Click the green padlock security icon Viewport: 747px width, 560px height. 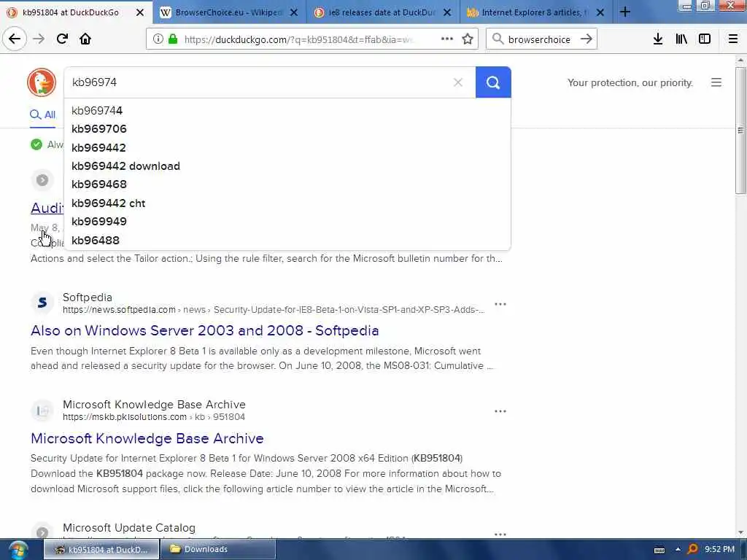pyautogui.click(x=173, y=39)
